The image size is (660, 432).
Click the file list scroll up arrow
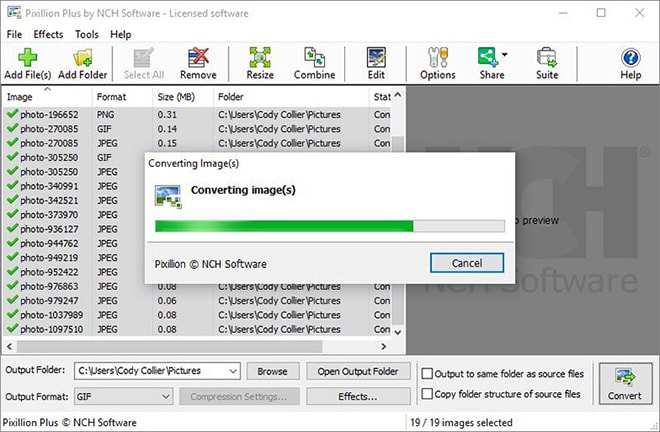pos(398,95)
